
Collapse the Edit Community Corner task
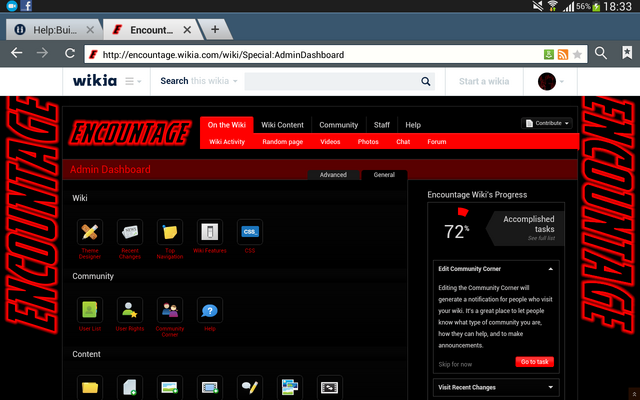[x=551, y=269]
